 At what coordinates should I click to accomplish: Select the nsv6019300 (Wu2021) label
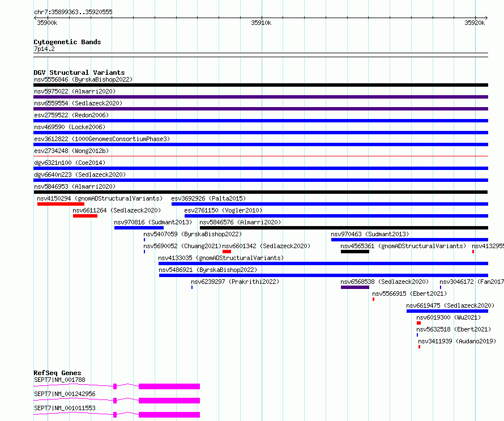449,317
